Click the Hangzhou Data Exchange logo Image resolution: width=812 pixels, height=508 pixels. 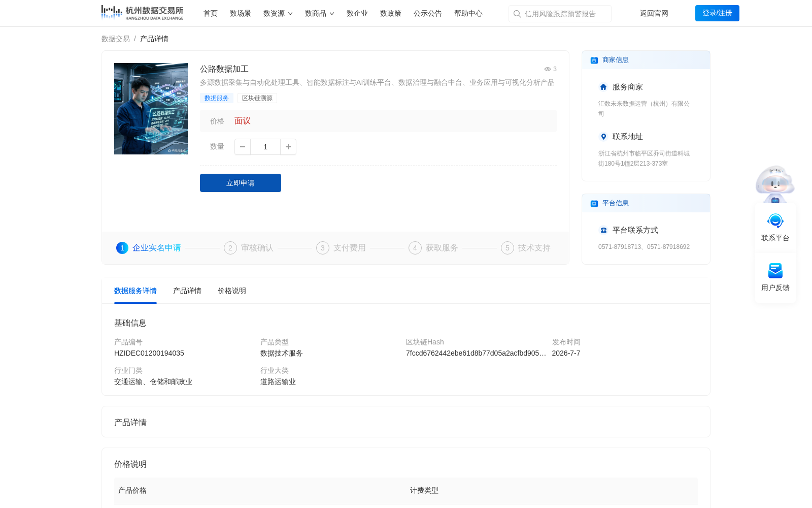[142, 13]
